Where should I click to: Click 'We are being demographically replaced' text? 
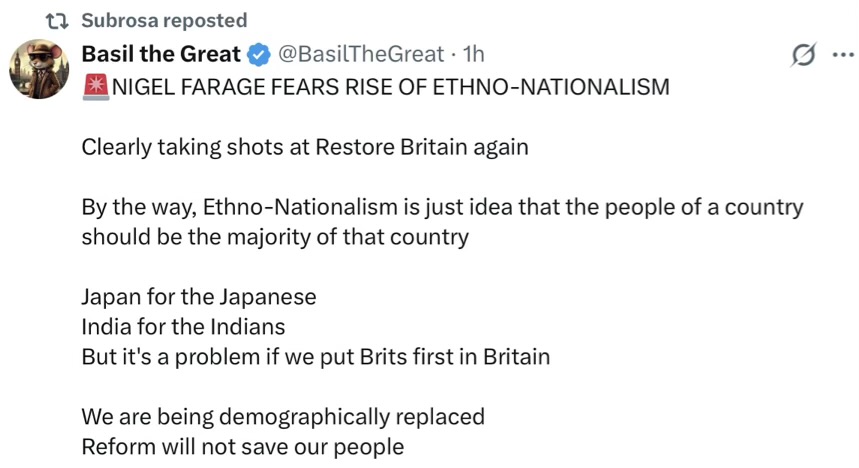283,416
